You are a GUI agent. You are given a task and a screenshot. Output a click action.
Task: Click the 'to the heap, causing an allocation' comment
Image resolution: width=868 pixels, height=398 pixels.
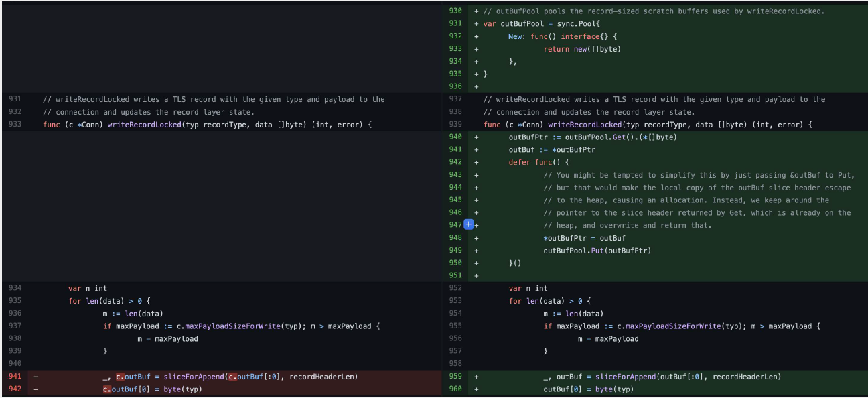coord(686,200)
